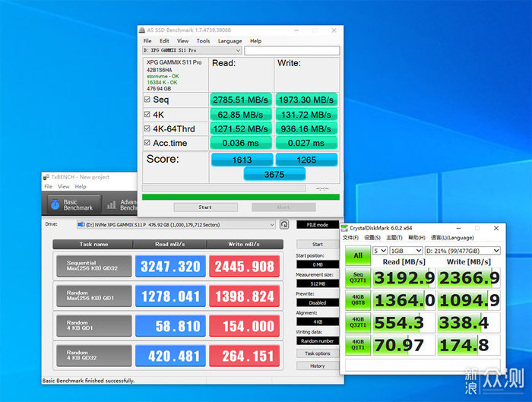Screen dimensions: 532x402
Task: Open the Edit menu in AS SSD
Action: coord(165,41)
